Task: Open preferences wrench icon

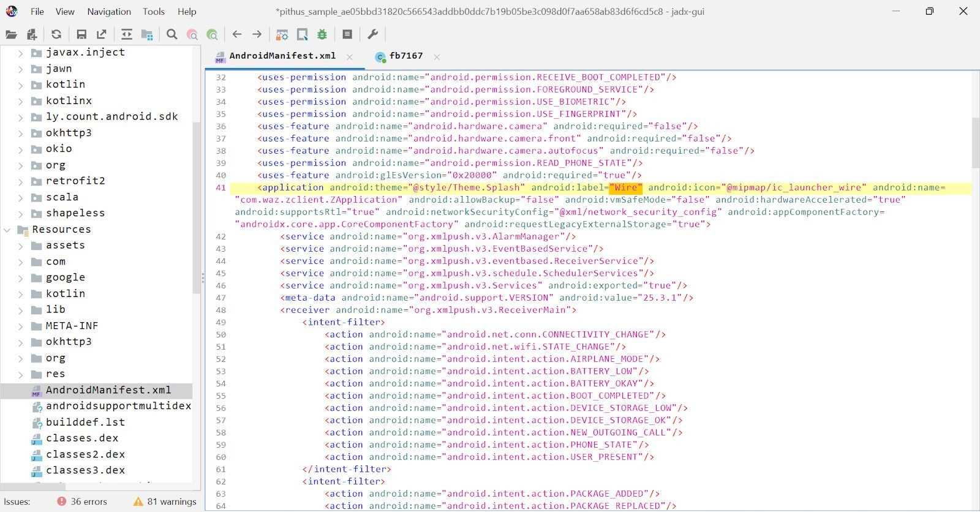Action: (372, 35)
